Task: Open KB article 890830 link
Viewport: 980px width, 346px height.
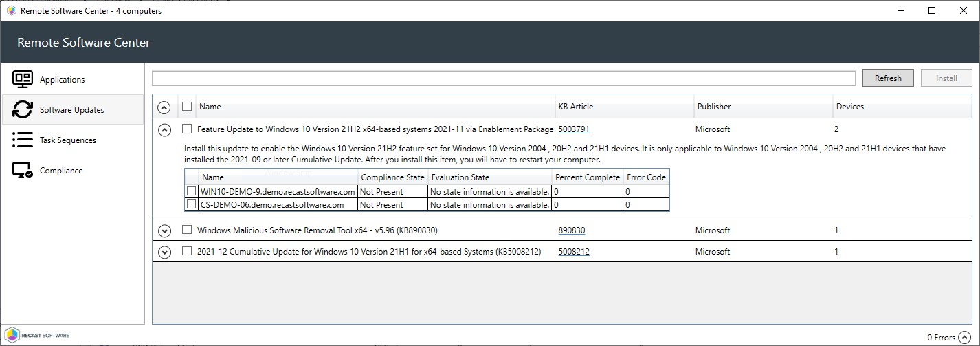Action: (x=572, y=230)
